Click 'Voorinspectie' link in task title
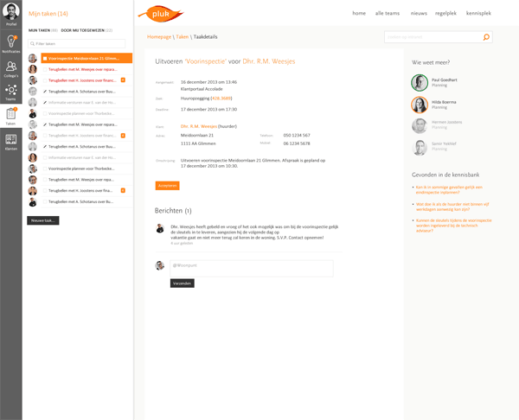 [205, 61]
